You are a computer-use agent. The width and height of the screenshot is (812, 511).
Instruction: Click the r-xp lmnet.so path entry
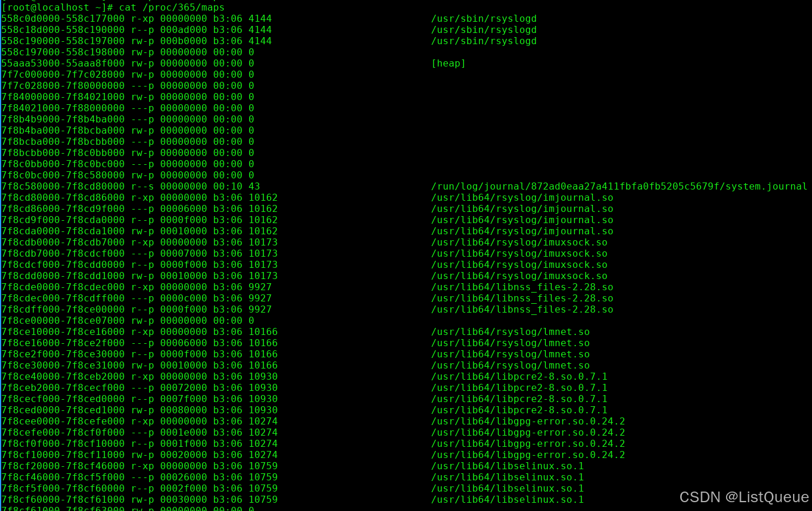click(511, 332)
